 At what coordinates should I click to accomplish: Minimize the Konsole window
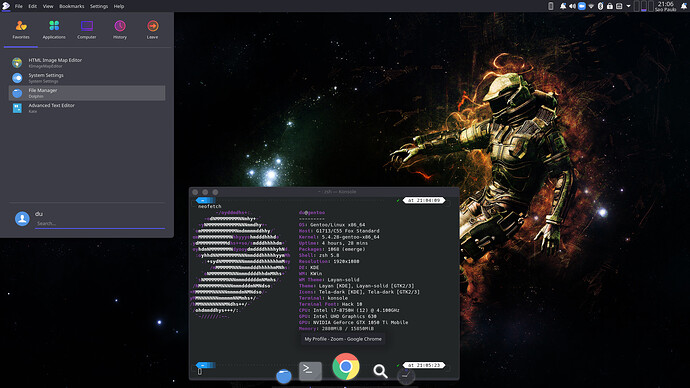205,192
